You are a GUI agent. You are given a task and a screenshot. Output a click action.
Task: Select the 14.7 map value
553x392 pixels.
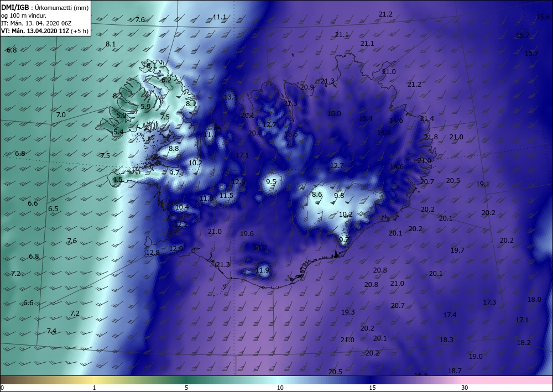tap(260, 248)
